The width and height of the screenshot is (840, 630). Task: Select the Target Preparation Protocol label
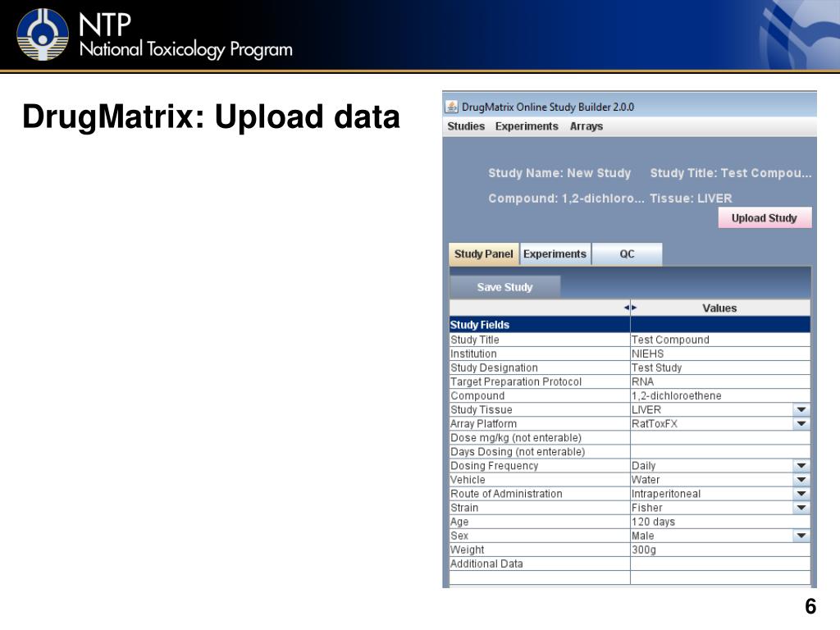click(x=516, y=381)
